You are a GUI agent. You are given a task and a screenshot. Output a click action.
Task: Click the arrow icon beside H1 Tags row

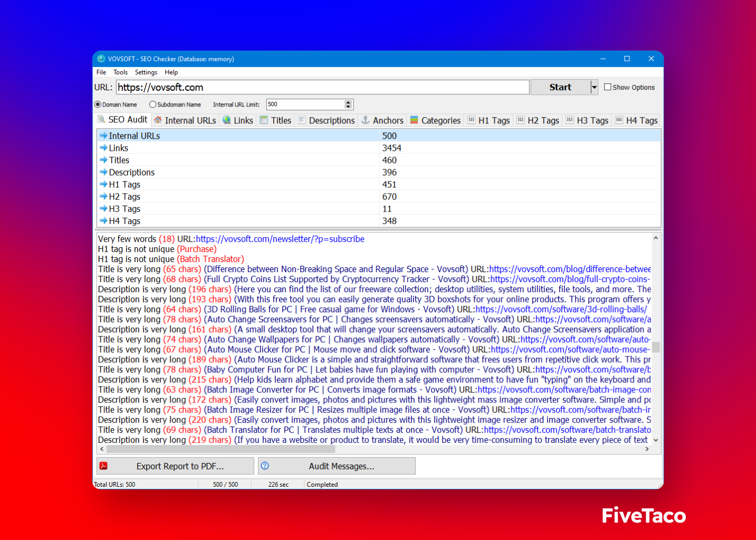click(103, 184)
